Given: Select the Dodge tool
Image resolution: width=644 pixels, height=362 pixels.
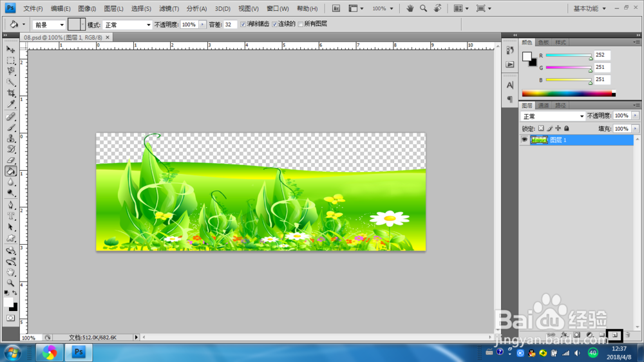Looking at the screenshot, I should pyautogui.click(x=11, y=193).
